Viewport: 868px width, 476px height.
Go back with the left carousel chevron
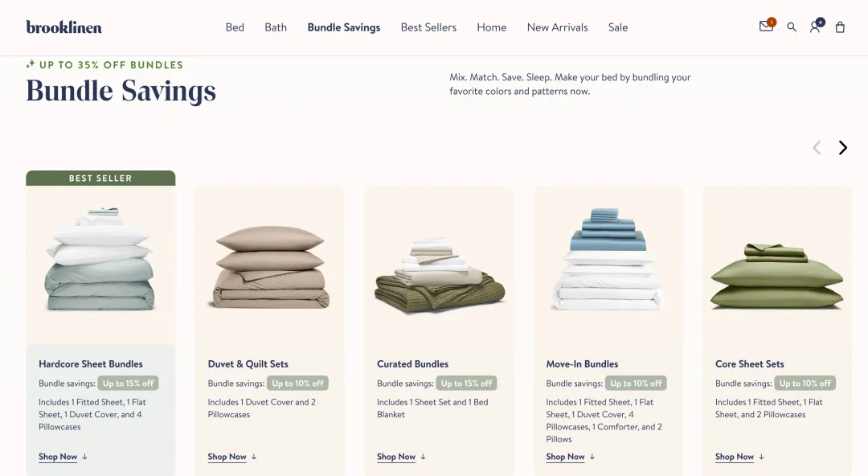(817, 147)
